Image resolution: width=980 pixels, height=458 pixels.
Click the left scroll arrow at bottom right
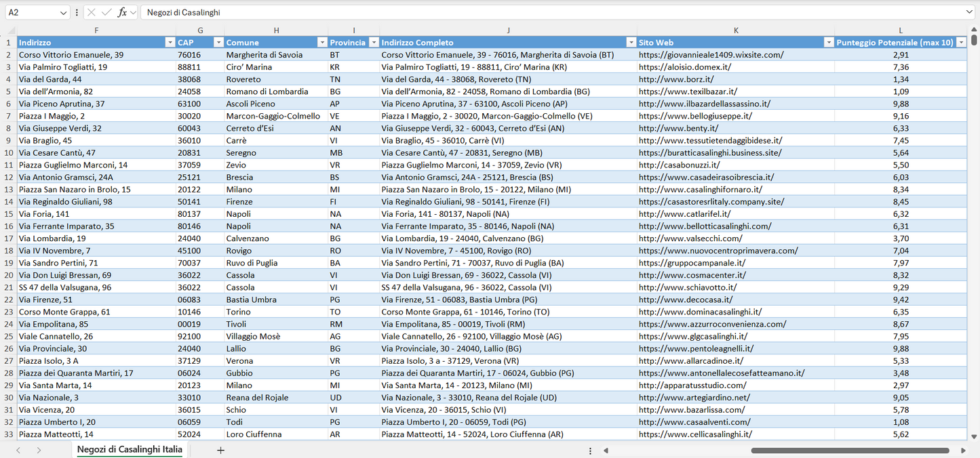click(x=606, y=451)
